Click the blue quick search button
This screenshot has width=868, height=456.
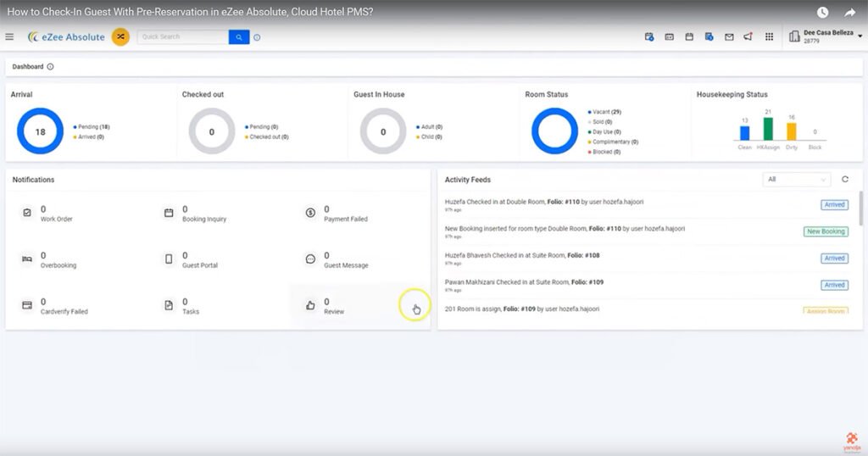238,37
